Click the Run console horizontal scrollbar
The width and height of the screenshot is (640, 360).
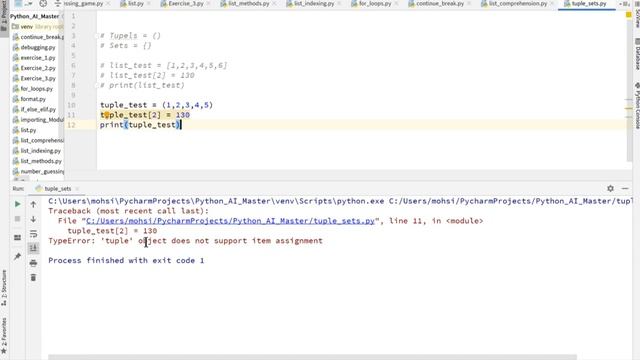coord(312,357)
